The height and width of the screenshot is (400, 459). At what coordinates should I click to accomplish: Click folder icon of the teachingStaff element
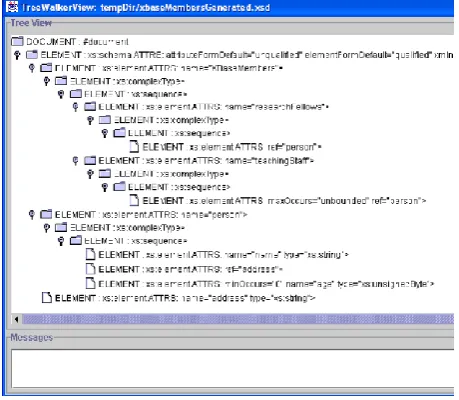click(90, 160)
